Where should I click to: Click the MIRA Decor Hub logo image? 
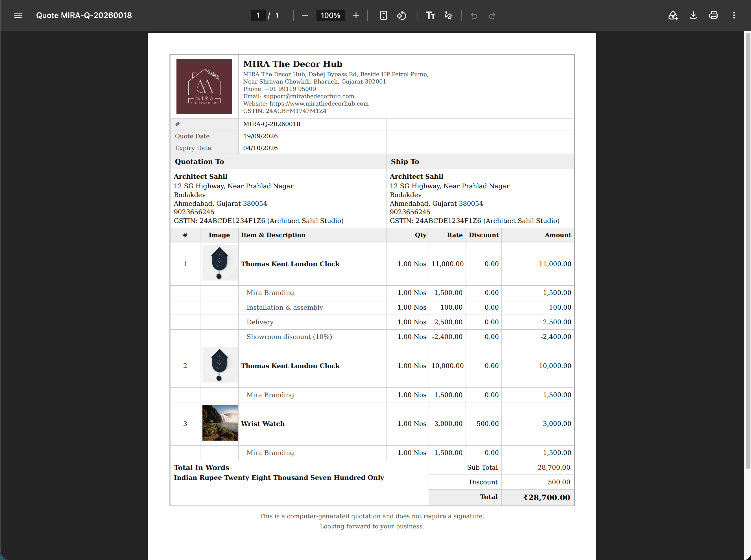click(204, 86)
